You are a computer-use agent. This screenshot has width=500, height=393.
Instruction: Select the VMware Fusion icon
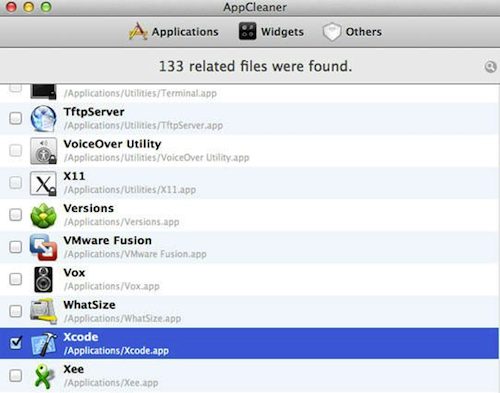(43, 247)
